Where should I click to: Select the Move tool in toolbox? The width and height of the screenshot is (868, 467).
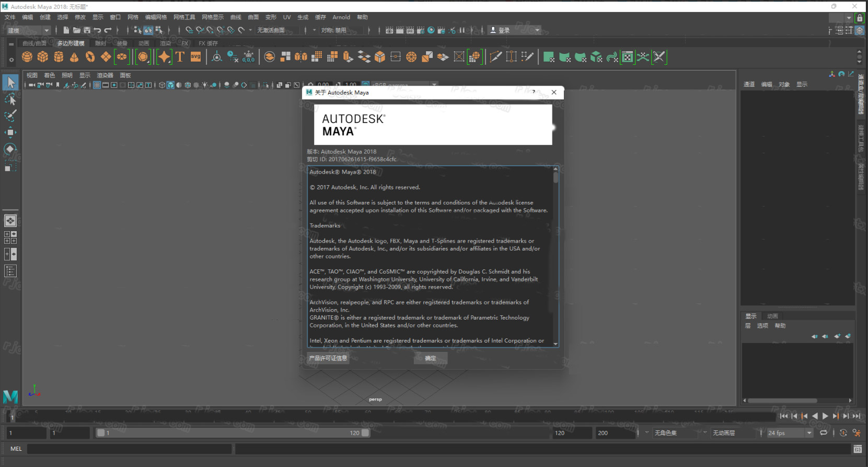tap(10, 132)
